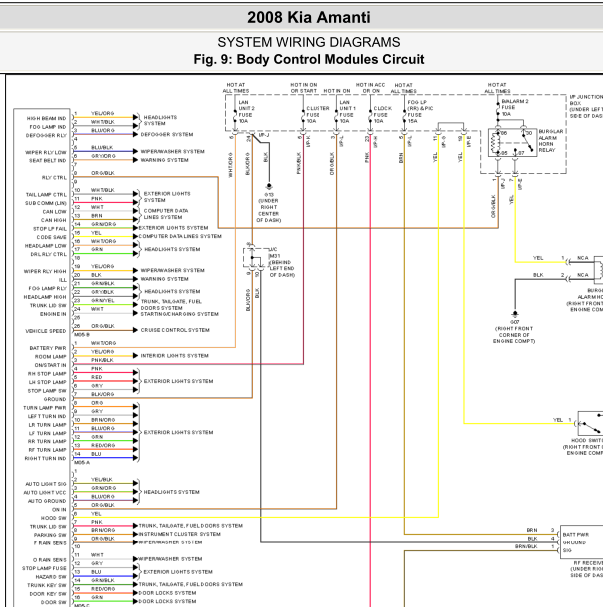Click the 'DRL RLY CTRL' pin label
Screen dimensions: 603x607
point(48,254)
